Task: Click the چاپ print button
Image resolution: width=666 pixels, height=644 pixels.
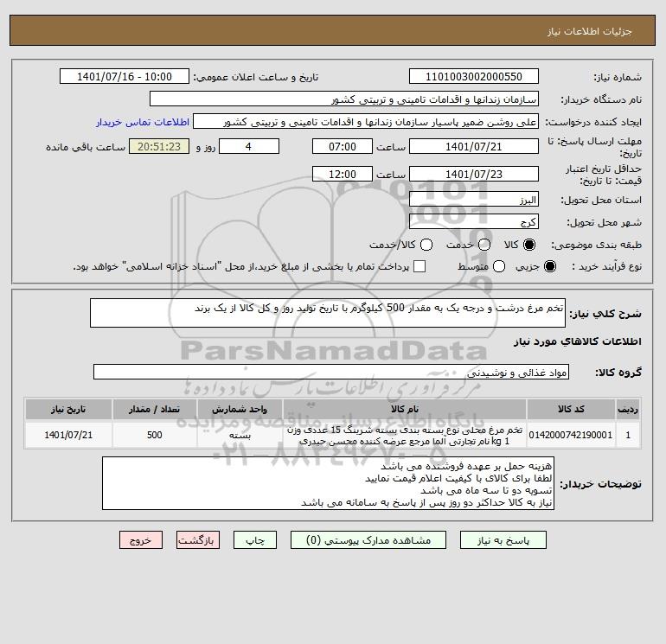Action: [x=255, y=540]
